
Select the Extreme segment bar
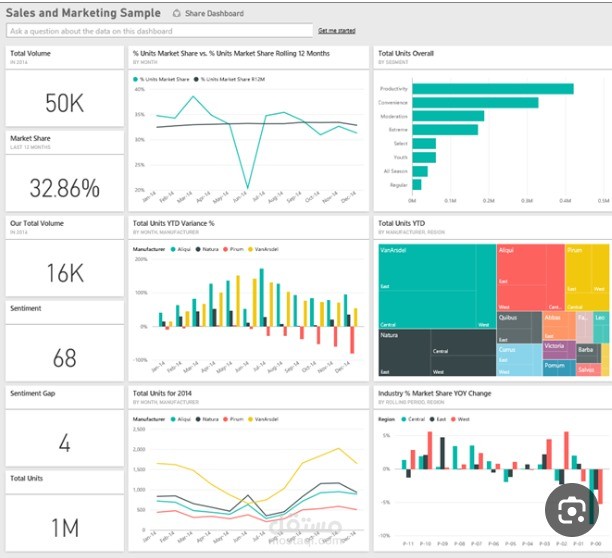pyautogui.click(x=445, y=130)
